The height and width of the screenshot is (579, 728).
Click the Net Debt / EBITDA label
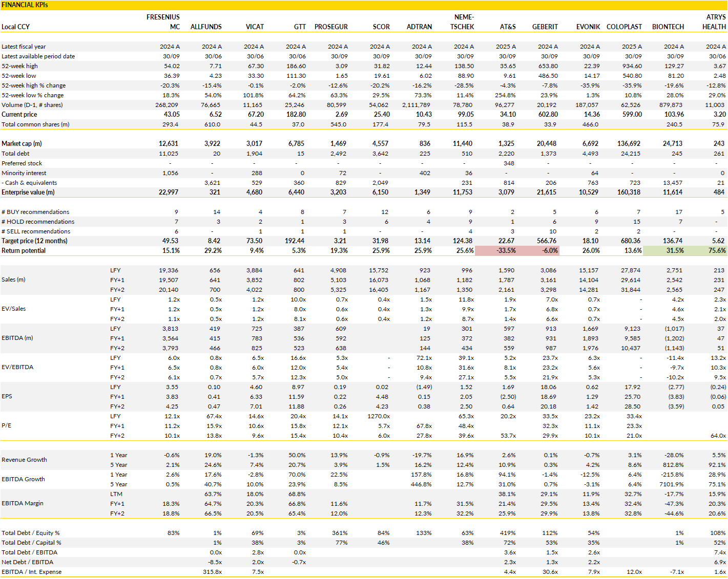27,563
